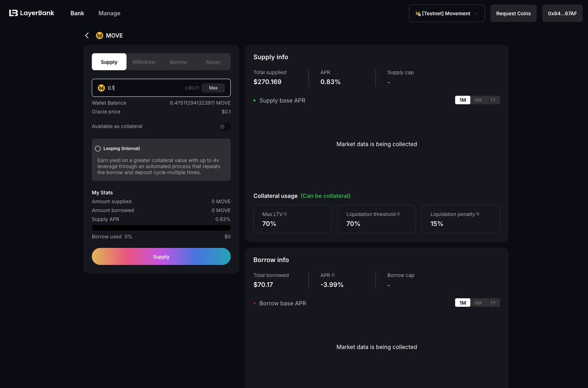Click the MOVE coin icon inside the amount field
This screenshot has width=588, height=388.
[101, 87]
